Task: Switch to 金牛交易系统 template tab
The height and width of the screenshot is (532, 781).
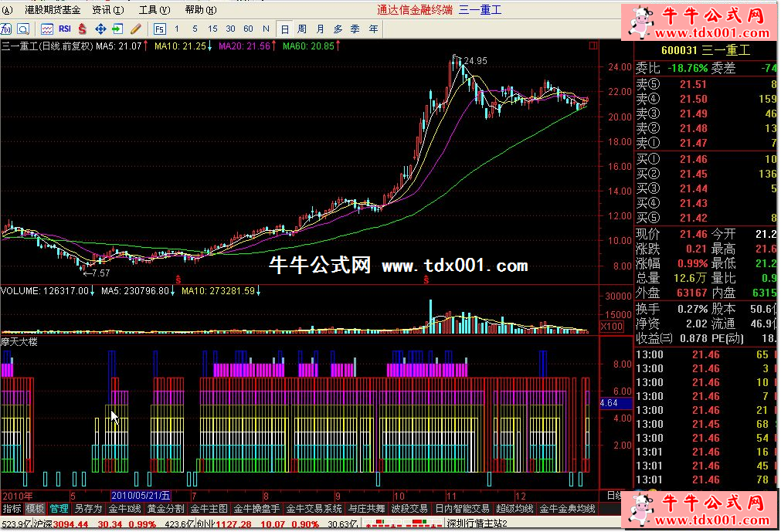Action: point(314,509)
